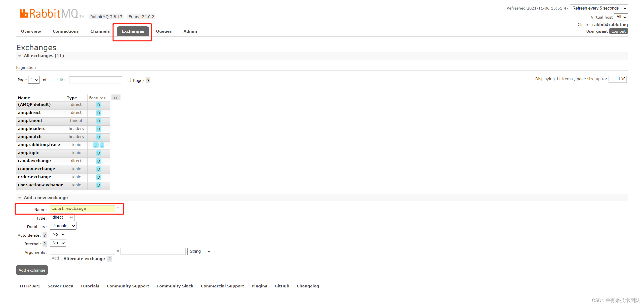
Task: Click the Internal help question mark
Action: (45, 244)
